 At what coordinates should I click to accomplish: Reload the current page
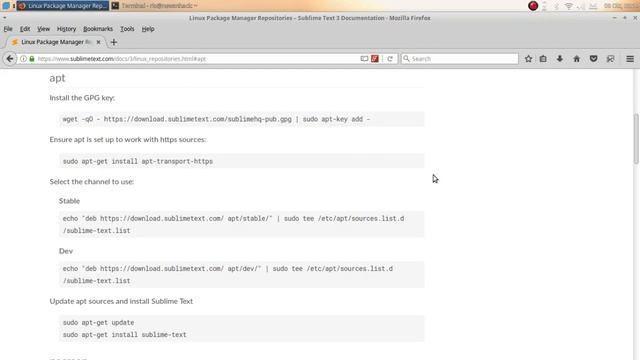[x=390, y=59]
